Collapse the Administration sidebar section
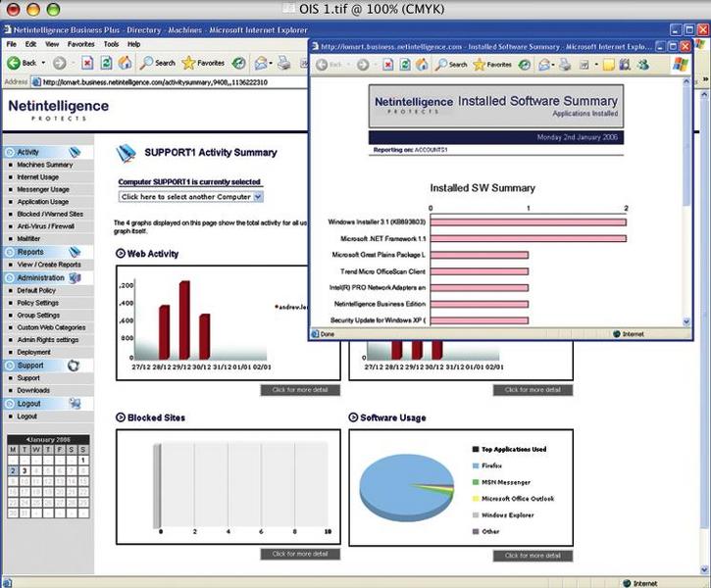This screenshot has height=588, width=711. pyautogui.click(x=10, y=277)
